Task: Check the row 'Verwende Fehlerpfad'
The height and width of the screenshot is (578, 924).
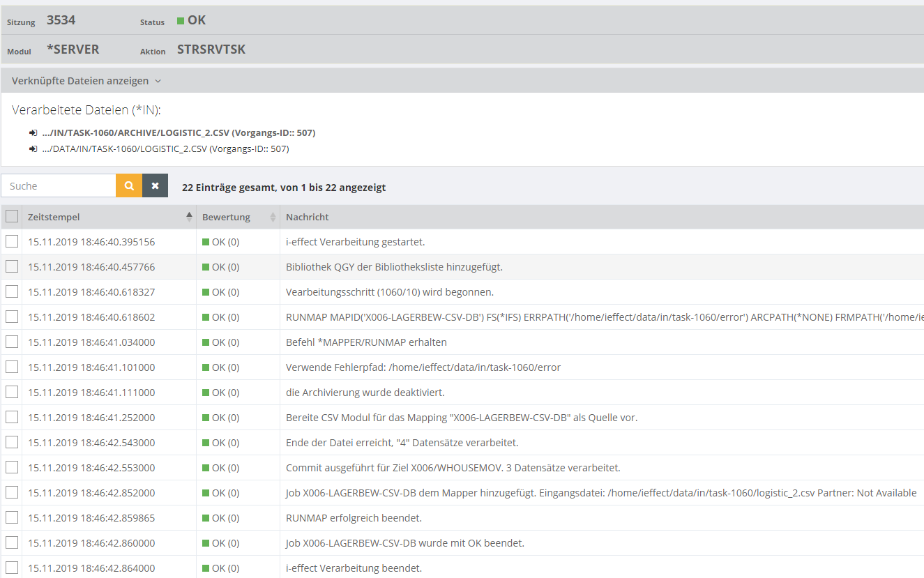Action: pyautogui.click(x=12, y=367)
